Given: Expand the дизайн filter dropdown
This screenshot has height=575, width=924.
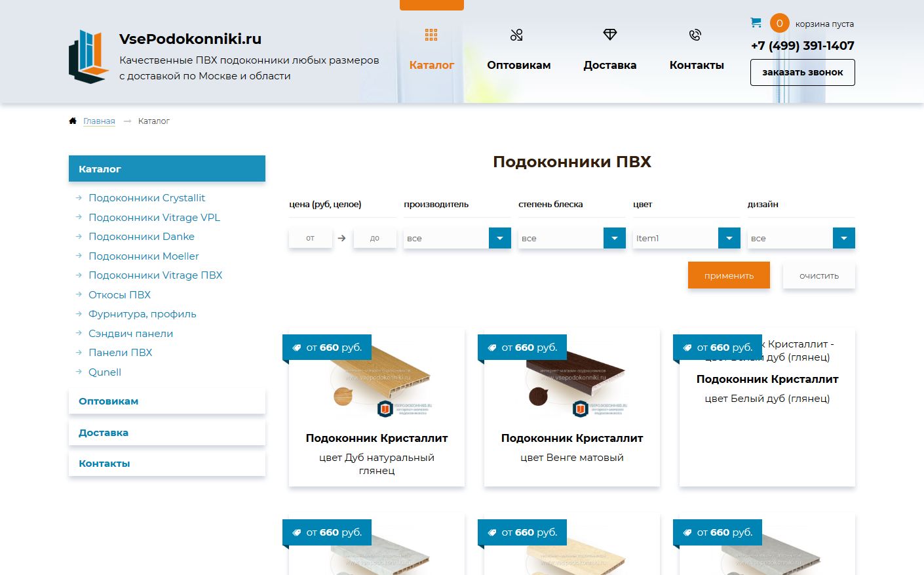Looking at the screenshot, I should [x=801, y=238].
